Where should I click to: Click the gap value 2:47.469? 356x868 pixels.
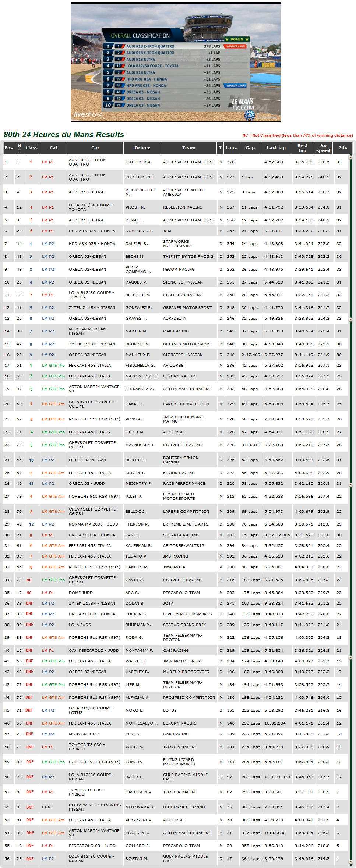[x=251, y=355]
